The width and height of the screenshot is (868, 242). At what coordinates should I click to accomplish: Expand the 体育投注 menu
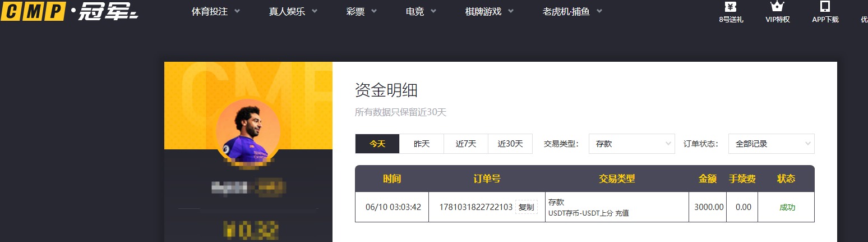click(216, 11)
